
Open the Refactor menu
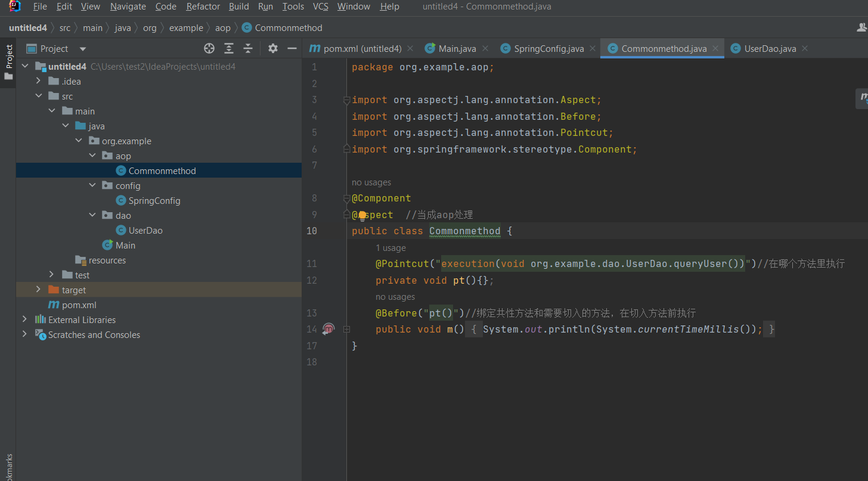coord(203,7)
